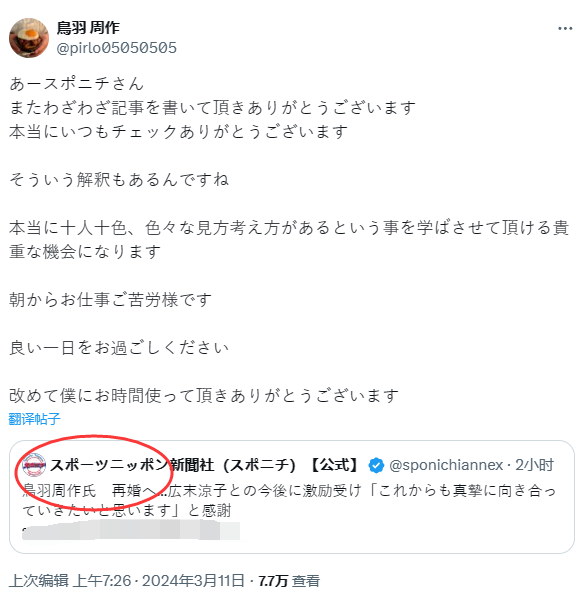Open the @pirlo05050505 handle
This screenshot has width=588, height=603.
coord(117,48)
